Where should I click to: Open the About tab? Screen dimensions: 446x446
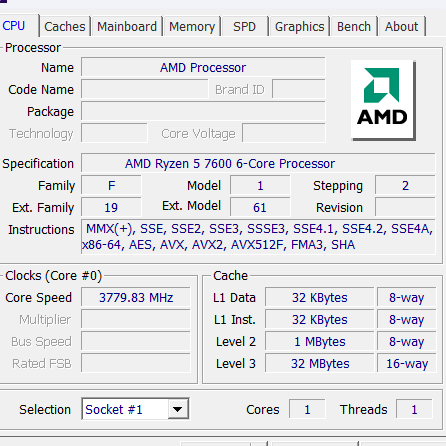click(401, 27)
